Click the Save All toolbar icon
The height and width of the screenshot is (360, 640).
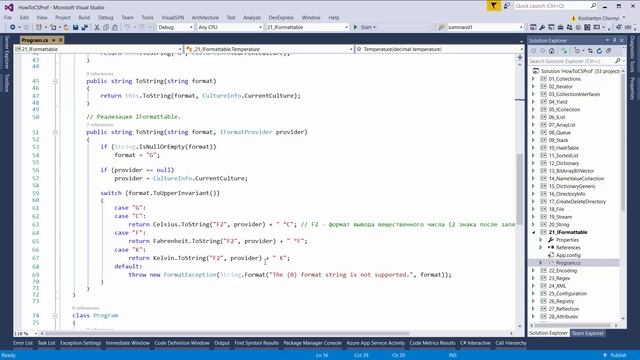[x=85, y=27]
